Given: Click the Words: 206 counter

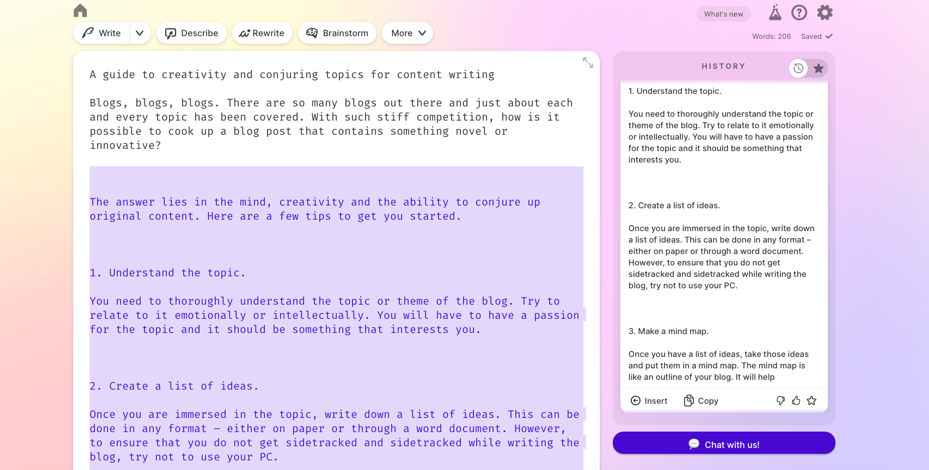Looking at the screenshot, I should (x=771, y=37).
